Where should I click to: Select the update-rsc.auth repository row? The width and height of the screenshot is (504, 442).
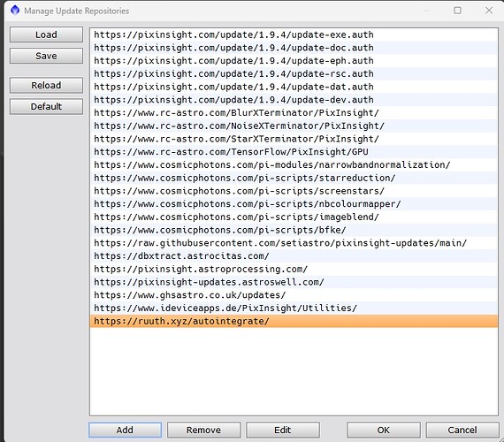pyautogui.click(x=294, y=74)
